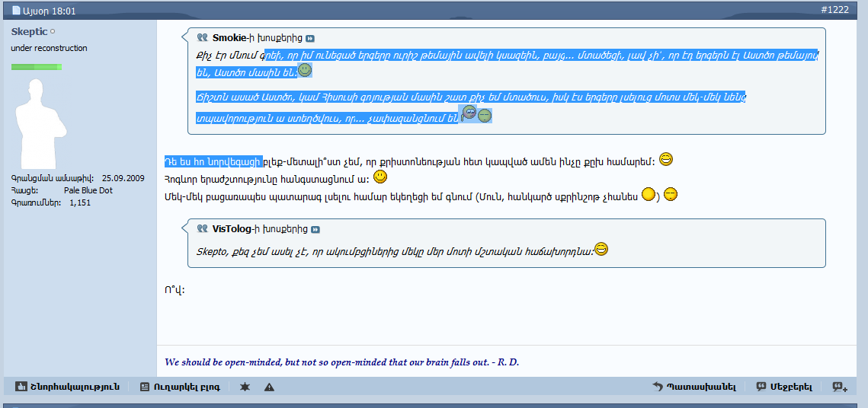The width and height of the screenshot is (868, 408).
Task: Click the green reputation bar
Action: coord(37,67)
